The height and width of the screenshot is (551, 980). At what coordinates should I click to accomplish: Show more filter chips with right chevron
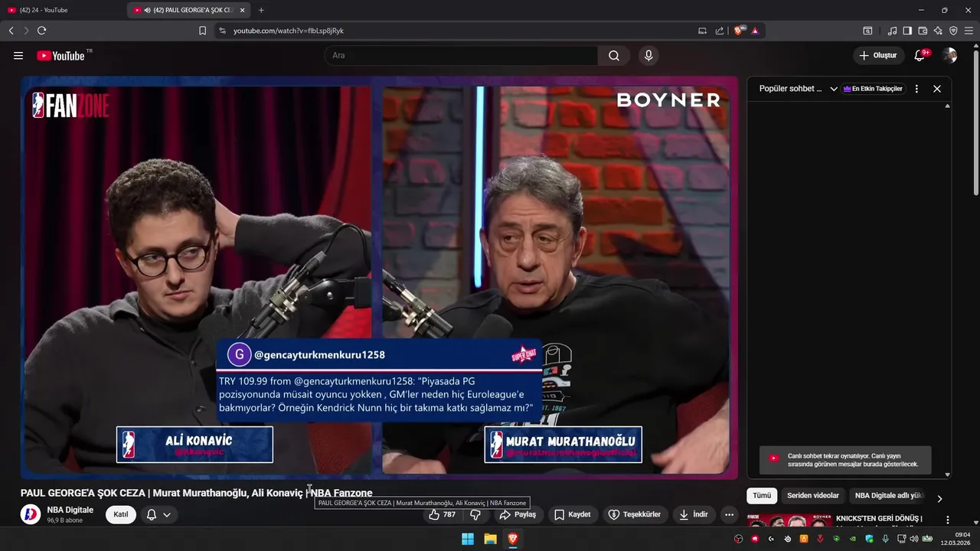[939, 498]
